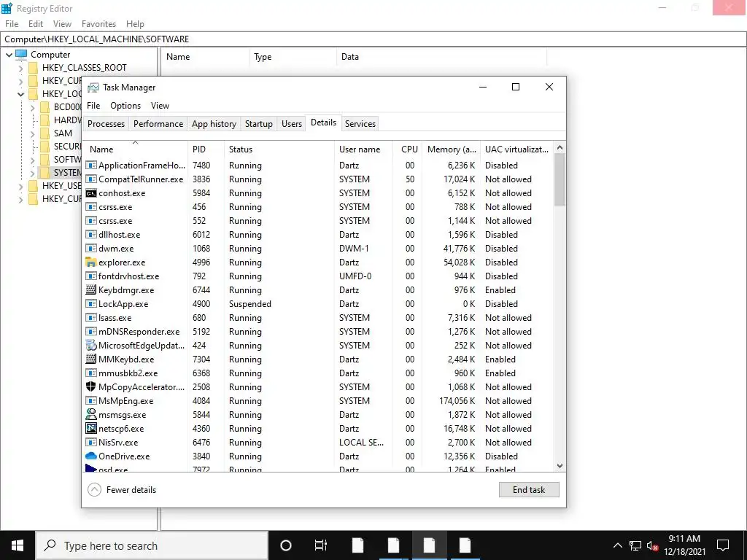Select the fontdrvhost.exe process row
The height and width of the screenshot is (560, 747).
[x=318, y=276]
